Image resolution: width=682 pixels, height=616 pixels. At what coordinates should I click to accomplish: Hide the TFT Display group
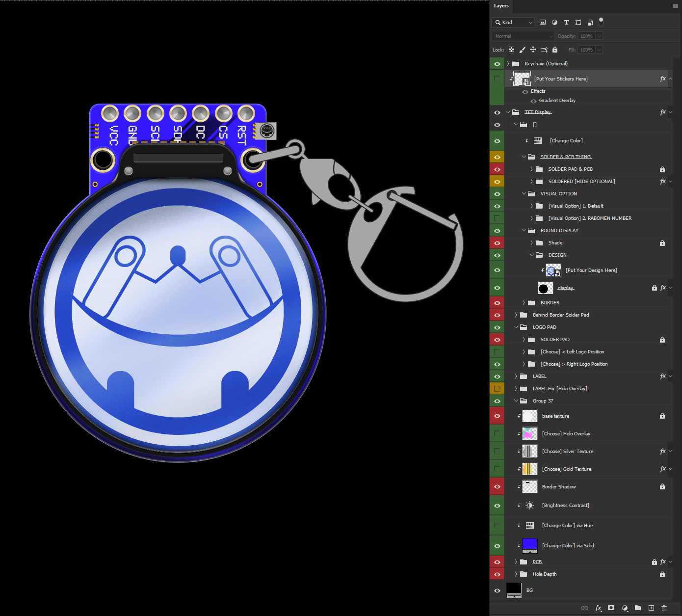point(497,112)
